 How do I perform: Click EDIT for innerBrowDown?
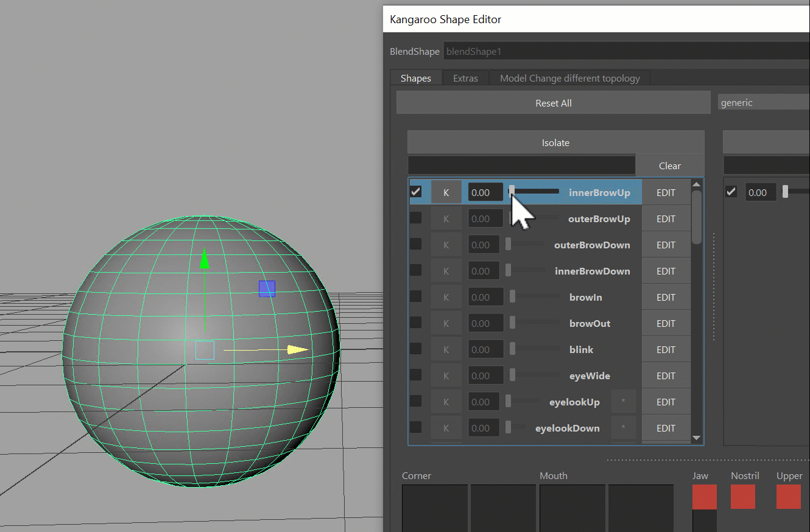(666, 271)
